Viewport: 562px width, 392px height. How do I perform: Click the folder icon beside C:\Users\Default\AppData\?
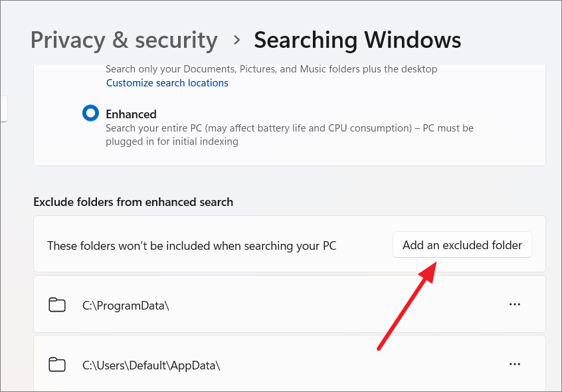coord(57,365)
